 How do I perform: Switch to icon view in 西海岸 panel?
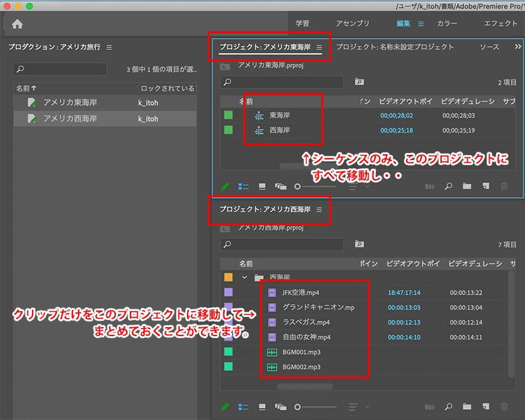262,407
